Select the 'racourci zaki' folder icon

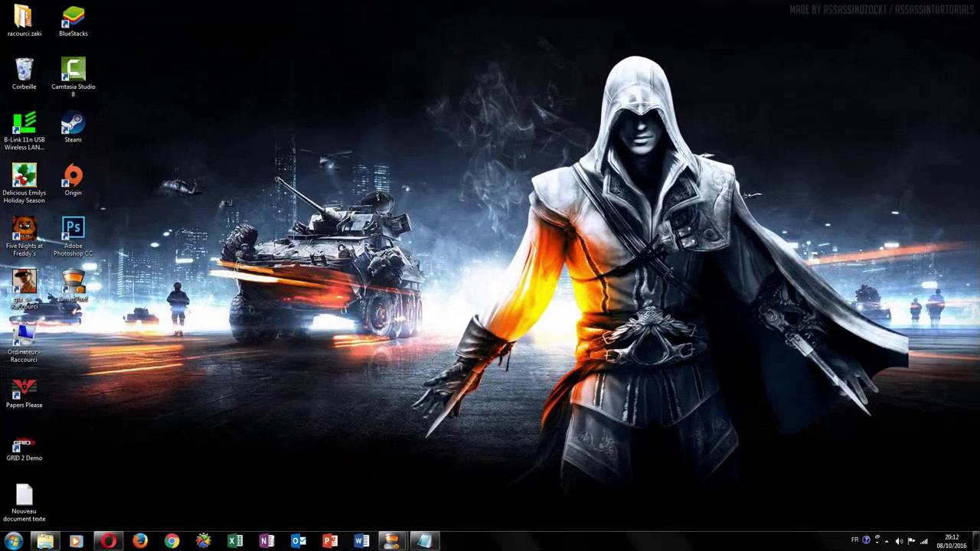[24, 21]
